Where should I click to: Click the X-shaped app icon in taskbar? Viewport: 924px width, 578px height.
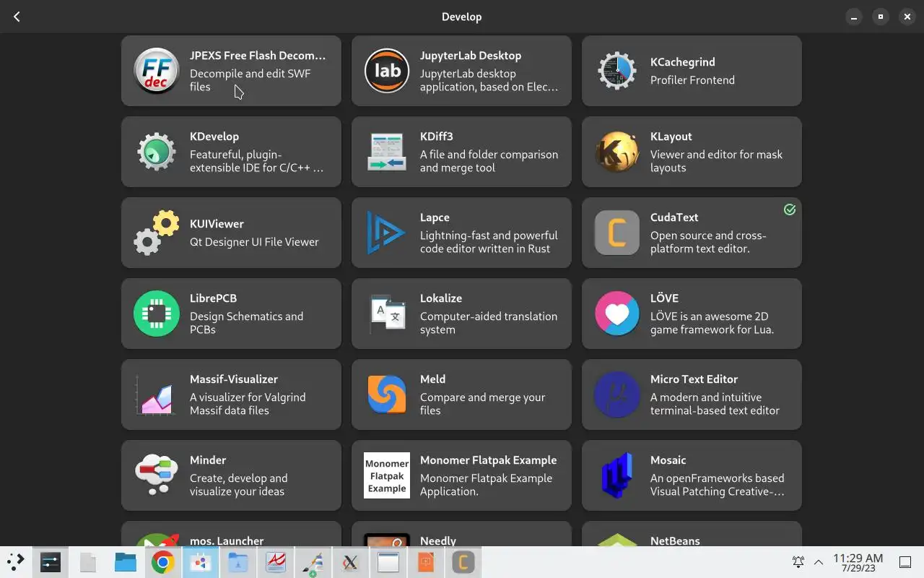[351, 562]
